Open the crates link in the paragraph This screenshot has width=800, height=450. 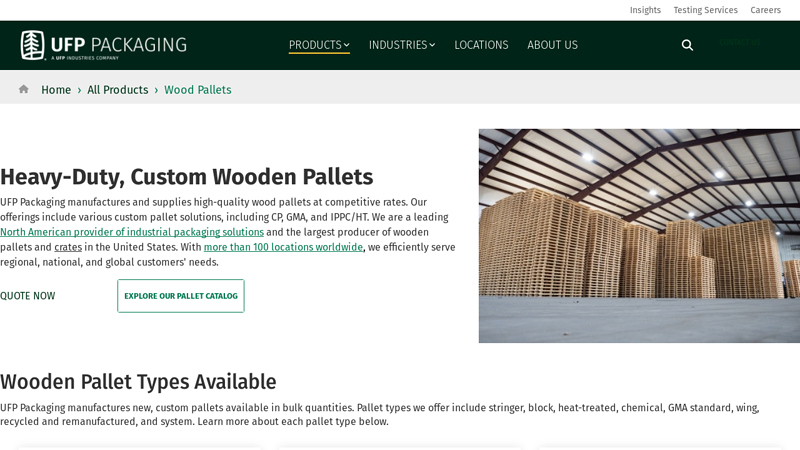pos(68,247)
